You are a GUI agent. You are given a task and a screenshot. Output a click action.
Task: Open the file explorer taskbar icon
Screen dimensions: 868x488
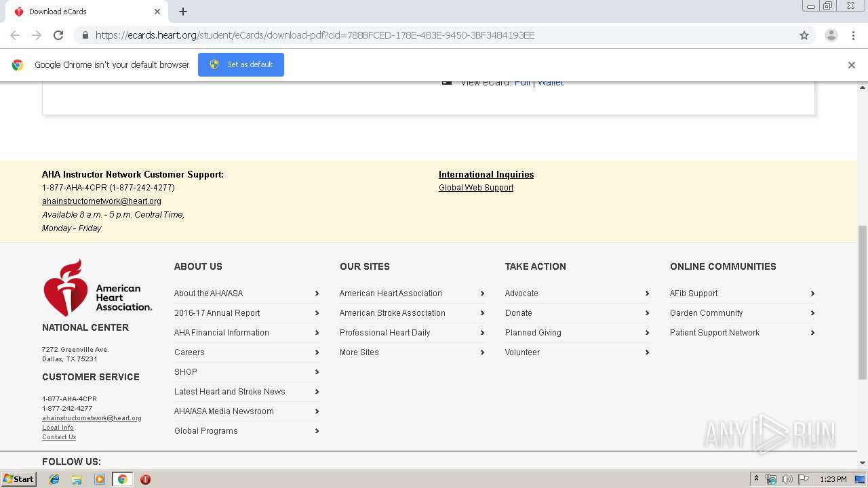77,479
